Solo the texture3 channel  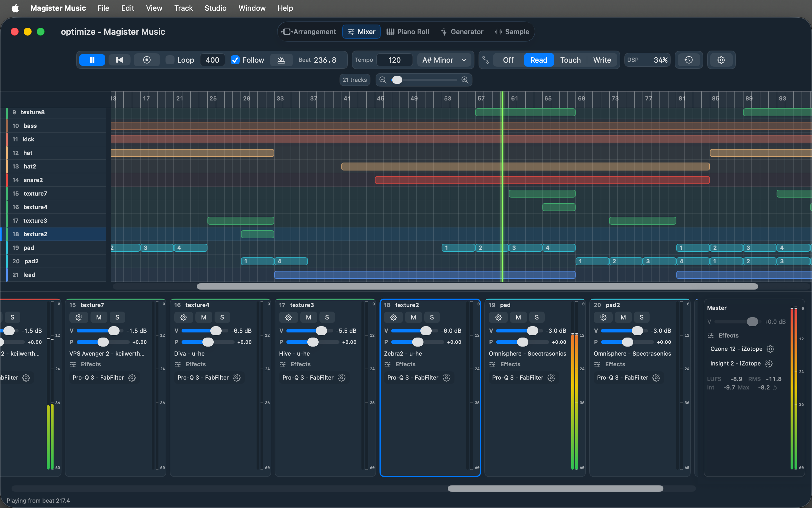pyautogui.click(x=327, y=317)
